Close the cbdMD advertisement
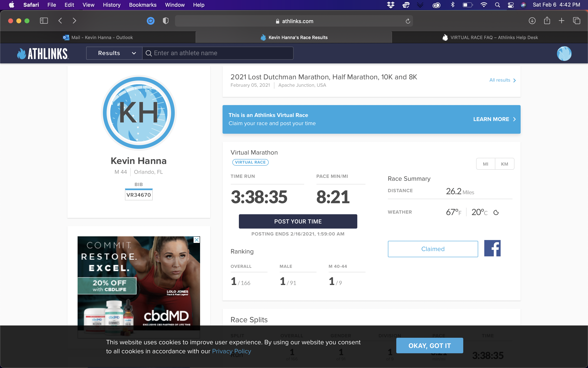Image resolution: width=588 pixels, height=368 pixels. pos(197,240)
